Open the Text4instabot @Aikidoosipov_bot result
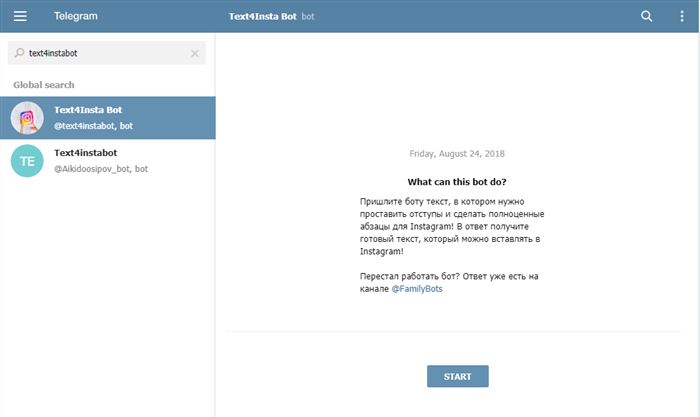 [x=108, y=161]
